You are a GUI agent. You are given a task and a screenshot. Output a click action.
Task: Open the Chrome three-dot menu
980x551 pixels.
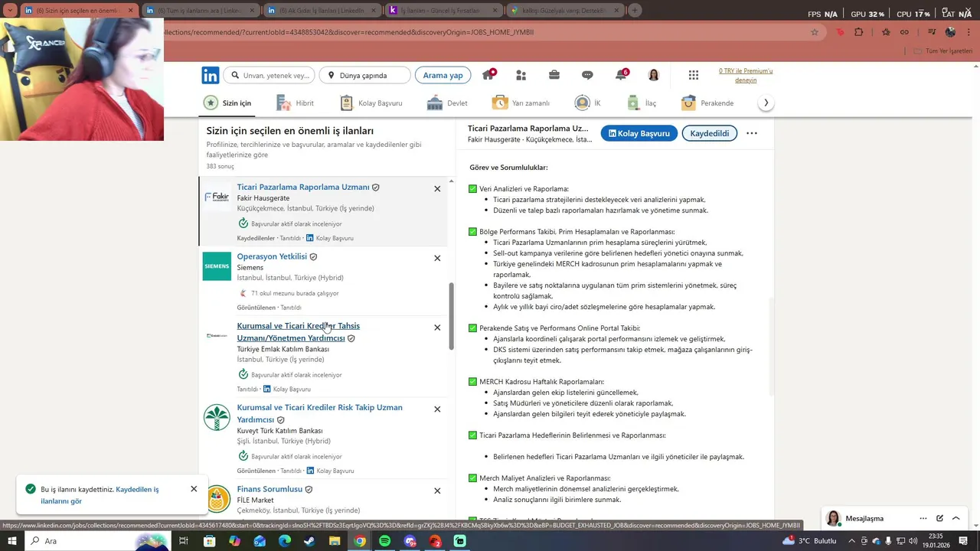(x=970, y=32)
